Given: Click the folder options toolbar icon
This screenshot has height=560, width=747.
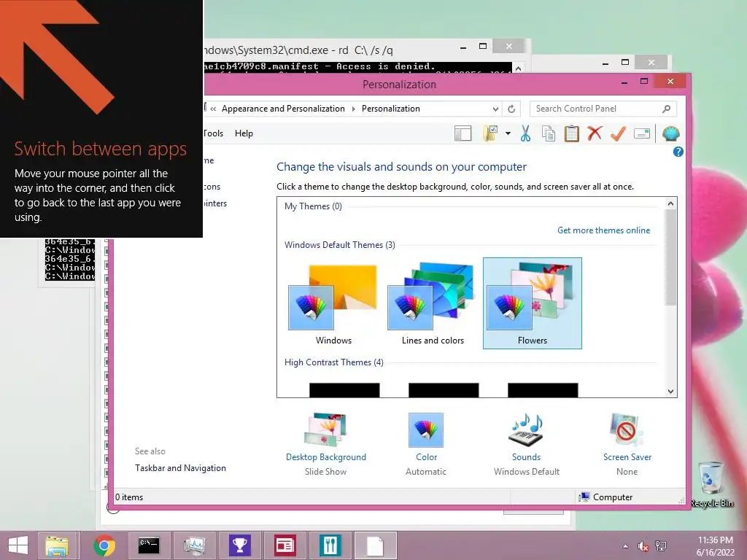Looking at the screenshot, I should [x=490, y=134].
